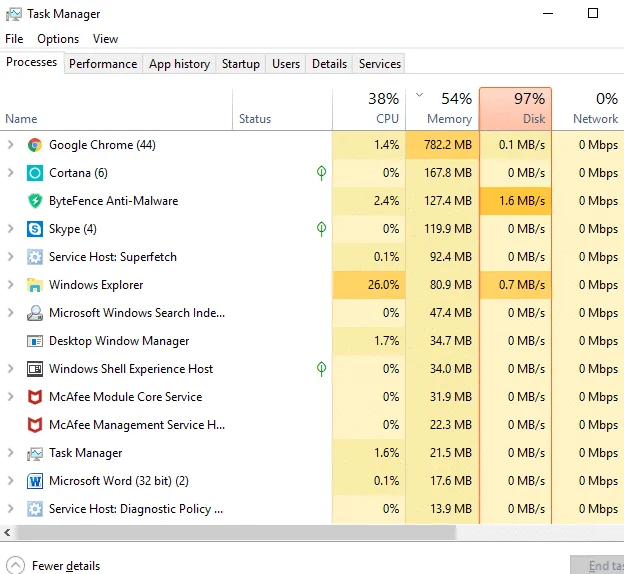Click the Windows Shell Experience Host icon
The image size is (624, 574).
tap(35, 369)
